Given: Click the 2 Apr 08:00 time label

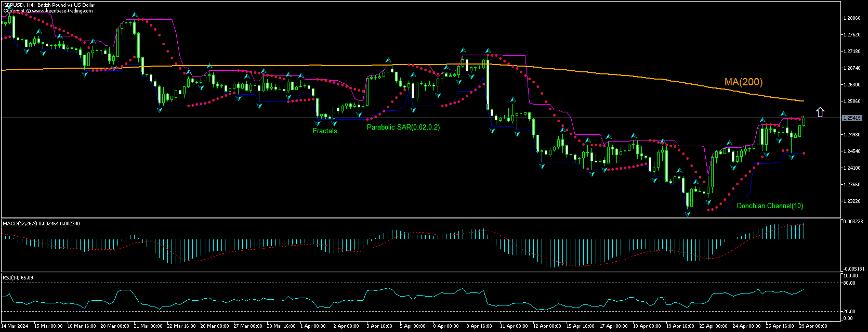Looking at the screenshot, I should tap(346, 326).
